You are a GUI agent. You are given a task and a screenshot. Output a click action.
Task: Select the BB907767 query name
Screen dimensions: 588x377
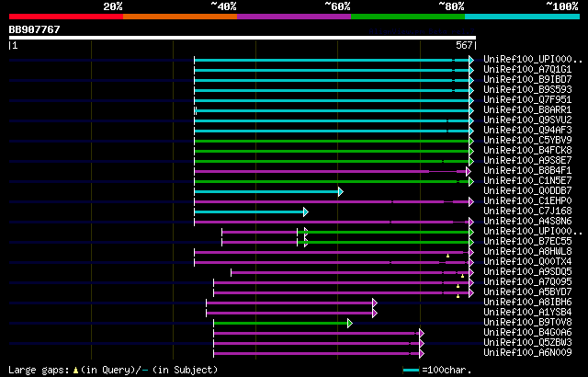34,29
